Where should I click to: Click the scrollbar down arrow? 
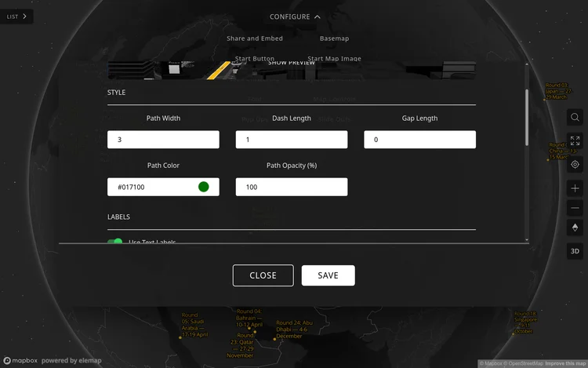pyautogui.click(x=527, y=239)
